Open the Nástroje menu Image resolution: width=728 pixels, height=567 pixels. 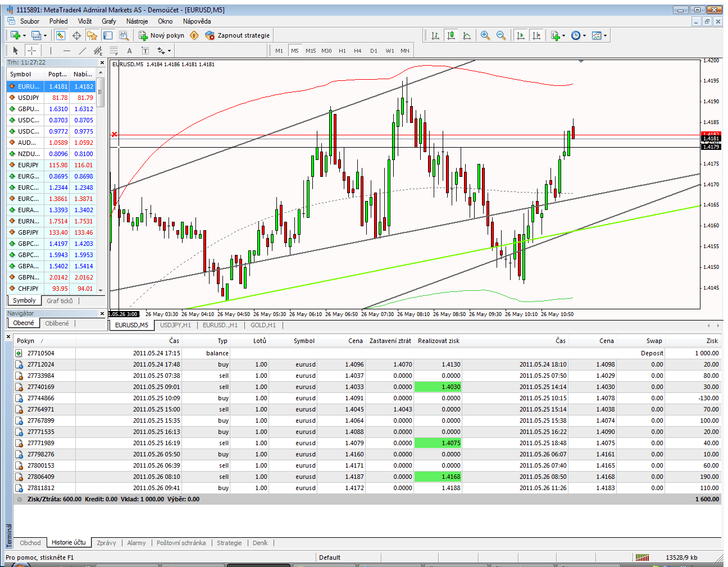point(137,21)
